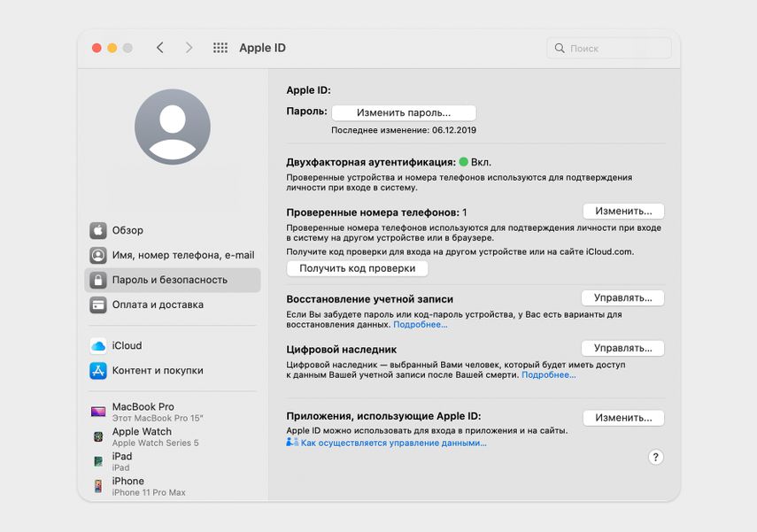
Task: Select the iPhone device name
Action: [127, 481]
